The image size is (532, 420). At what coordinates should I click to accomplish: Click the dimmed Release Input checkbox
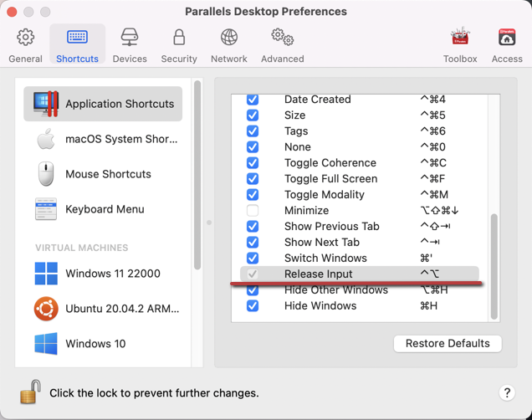pyautogui.click(x=253, y=274)
